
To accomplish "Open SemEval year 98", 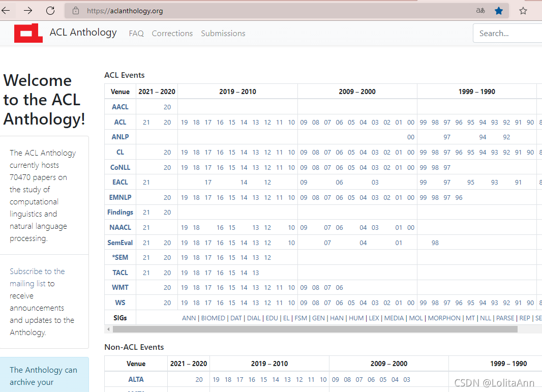I will point(435,243).
